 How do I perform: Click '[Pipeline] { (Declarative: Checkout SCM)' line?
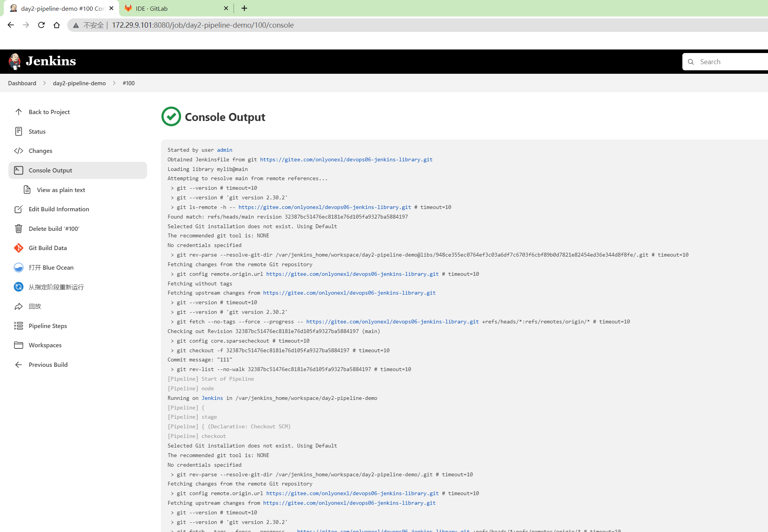click(x=229, y=426)
